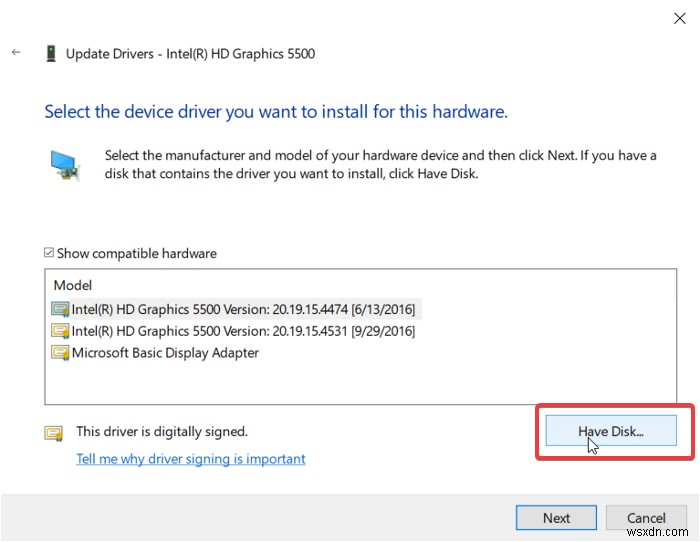Click the driver icon for version 20.19.15.4531

pyautogui.click(x=61, y=331)
